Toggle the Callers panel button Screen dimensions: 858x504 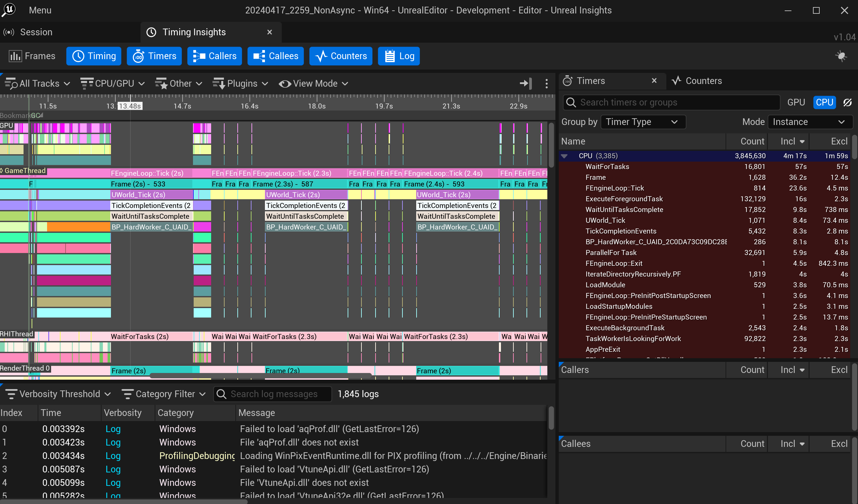point(214,56)
